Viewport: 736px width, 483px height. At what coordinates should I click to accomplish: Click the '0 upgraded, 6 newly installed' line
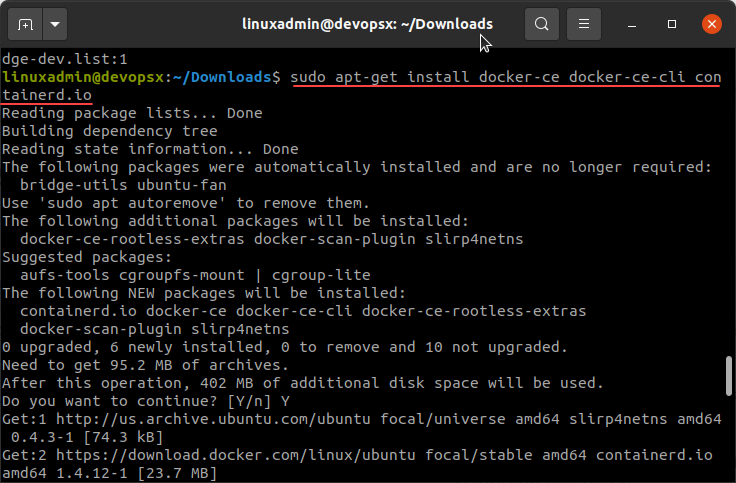[x=285, y=347]
